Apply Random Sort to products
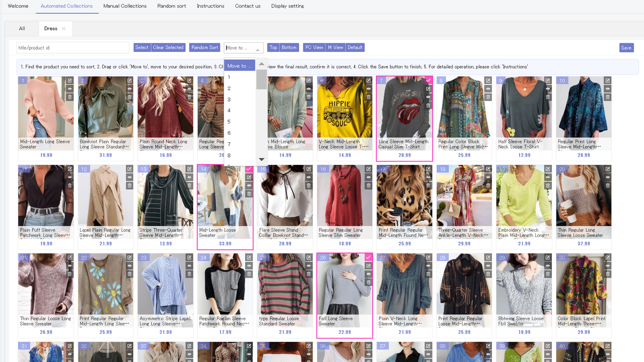 [205, 47]
